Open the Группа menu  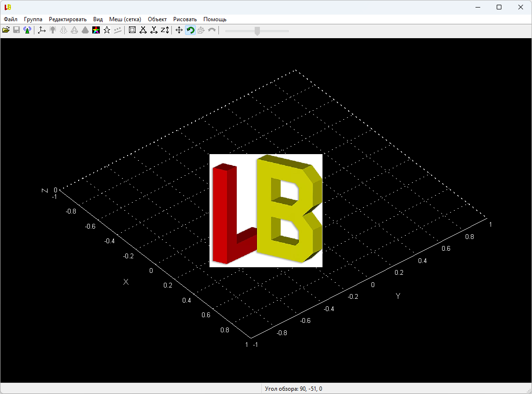tap(33, 19)
